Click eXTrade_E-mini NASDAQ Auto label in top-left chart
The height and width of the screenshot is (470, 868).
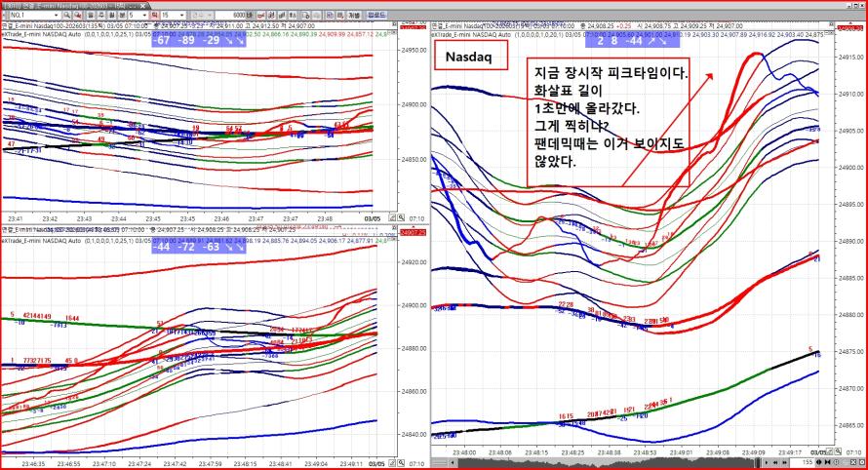(x=41, y=34)
